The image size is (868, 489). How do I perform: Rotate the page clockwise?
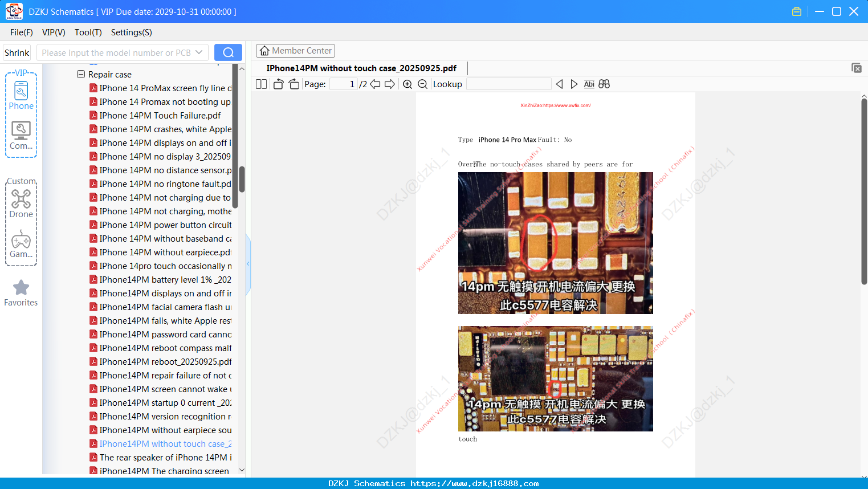294,84
